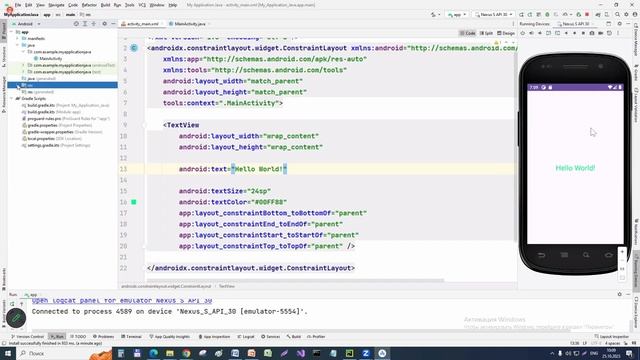The width and height of the screenshot is (640, 360).
Task: Toggle fold marker at TextView line 9
Action: [x=144, y=125]
